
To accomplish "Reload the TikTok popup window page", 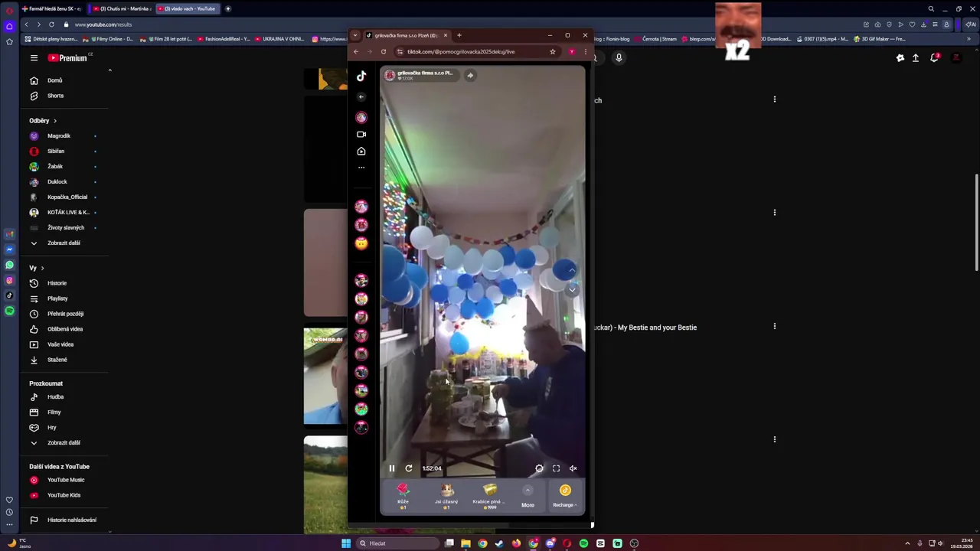I will coord(383,51).
